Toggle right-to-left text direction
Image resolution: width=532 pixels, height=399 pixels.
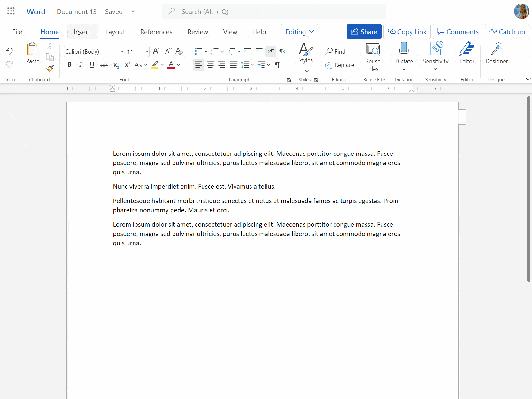point(282,51)
